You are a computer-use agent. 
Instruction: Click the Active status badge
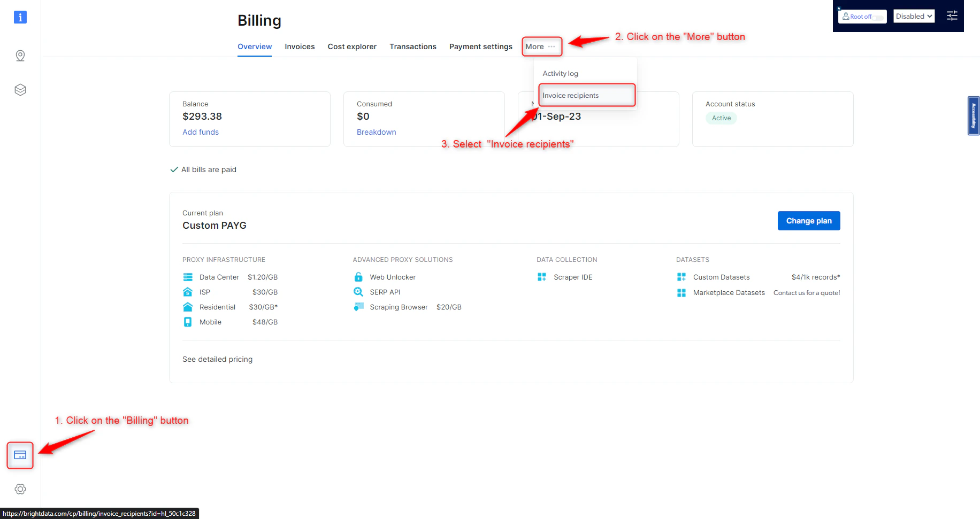click(721, 118)
